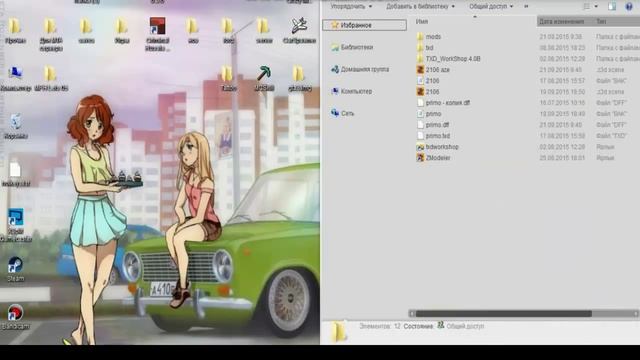The height and width of the screenshot is (360, 640).
Task: Click the Explorer help question-mark icon
Action: tap(629, 6)
